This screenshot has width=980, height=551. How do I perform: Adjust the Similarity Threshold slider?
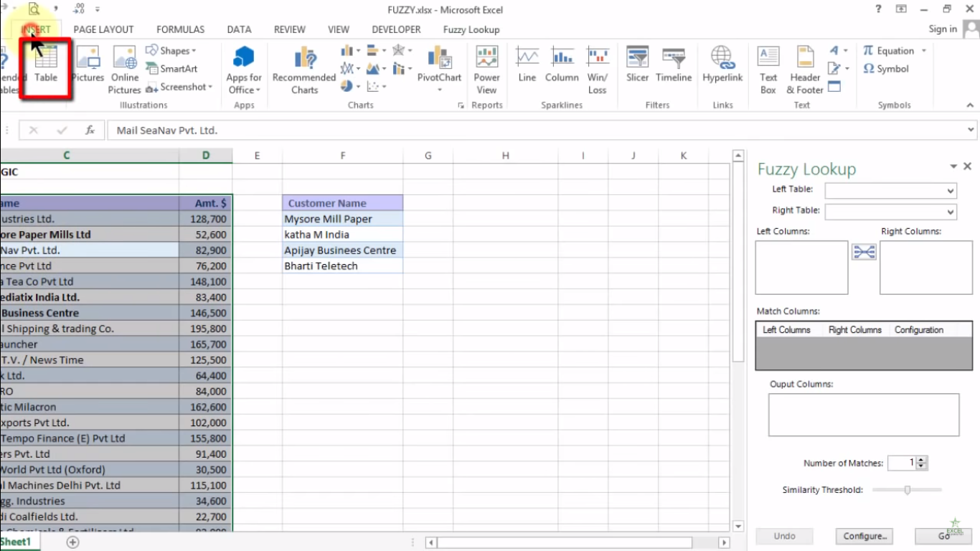[908, 490]
